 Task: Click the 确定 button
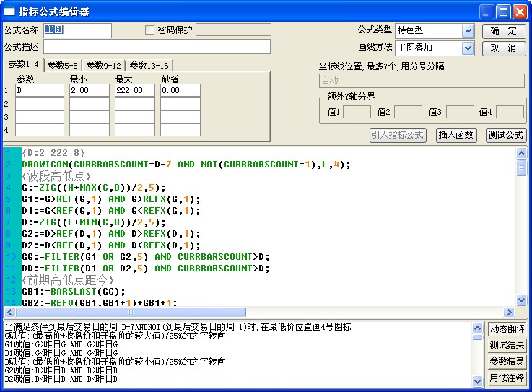click(x=504, y=31)
